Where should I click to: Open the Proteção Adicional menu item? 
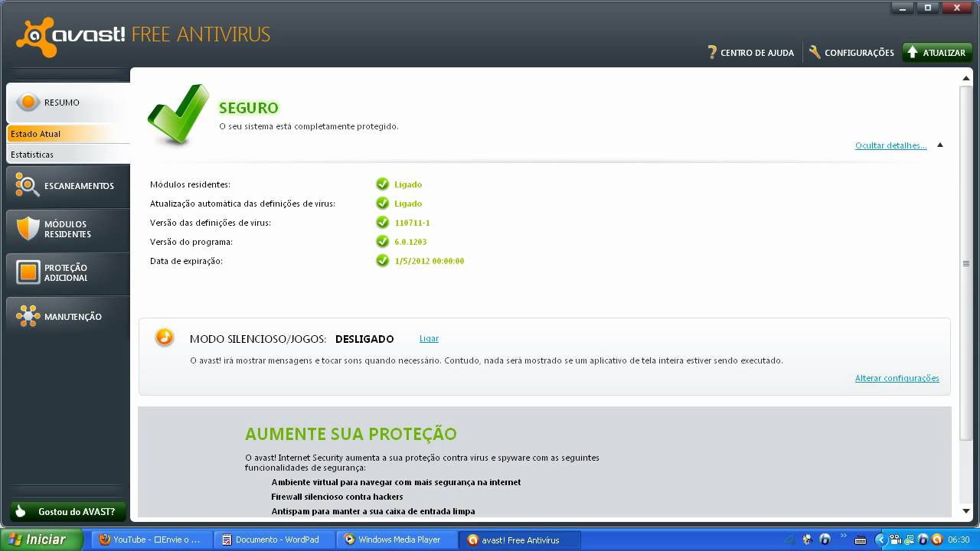(x=67, y=272)
